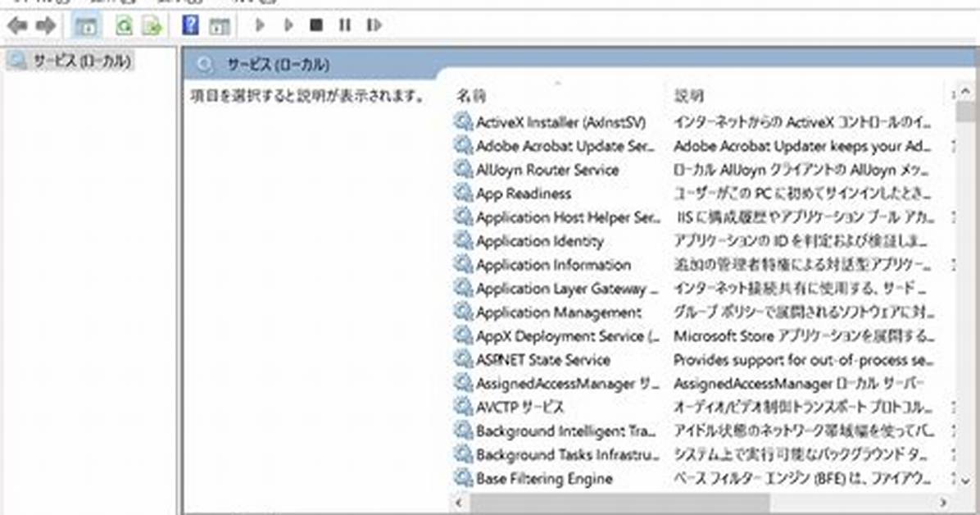Click the vertical scrollbar down arrow

965,481
